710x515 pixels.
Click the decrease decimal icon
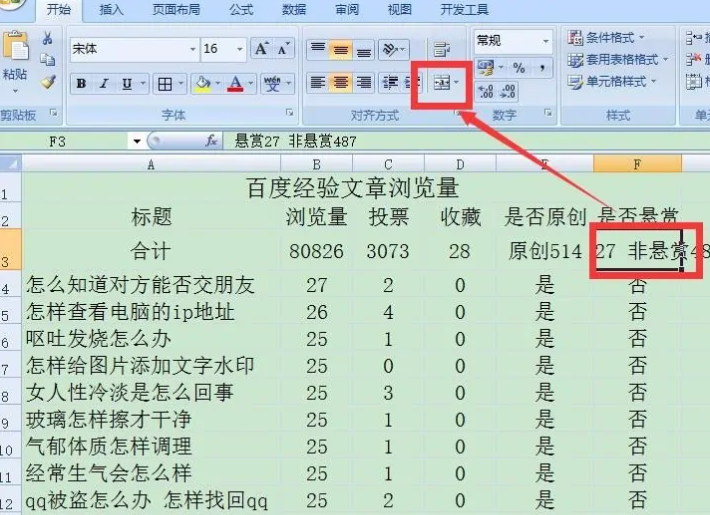507,91
